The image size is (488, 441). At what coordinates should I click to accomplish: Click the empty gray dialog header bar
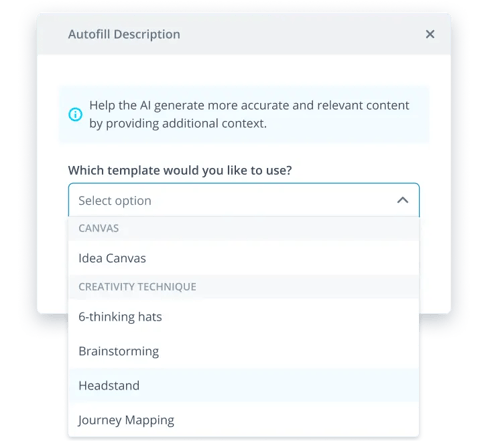[x=300, y=34]
